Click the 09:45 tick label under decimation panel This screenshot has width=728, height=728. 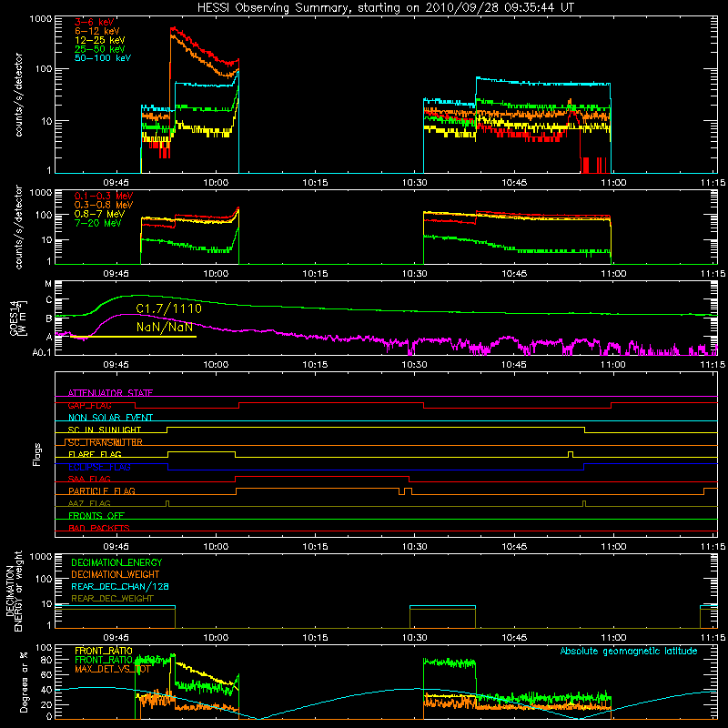pos(116,638)
